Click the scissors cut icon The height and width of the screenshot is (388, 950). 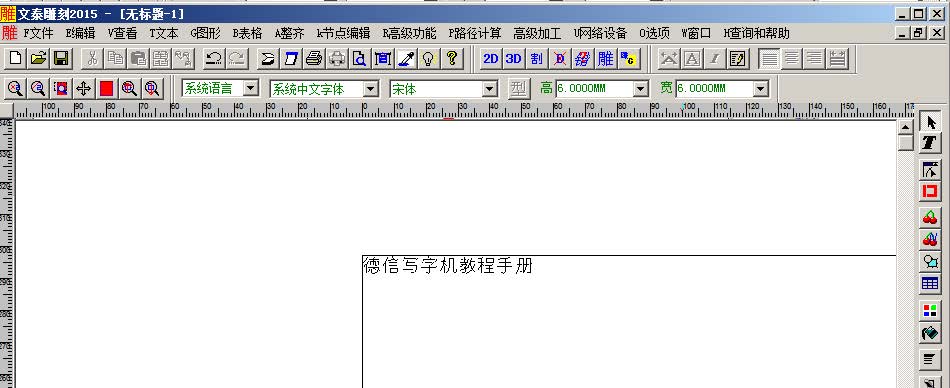pyautogui.click(x=92, y=58)
